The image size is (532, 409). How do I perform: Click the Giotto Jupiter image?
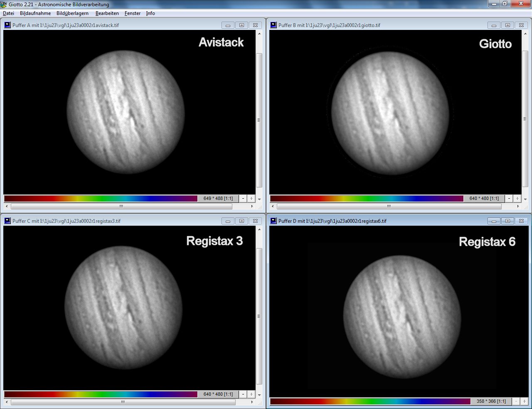click(x=390, y=112)
